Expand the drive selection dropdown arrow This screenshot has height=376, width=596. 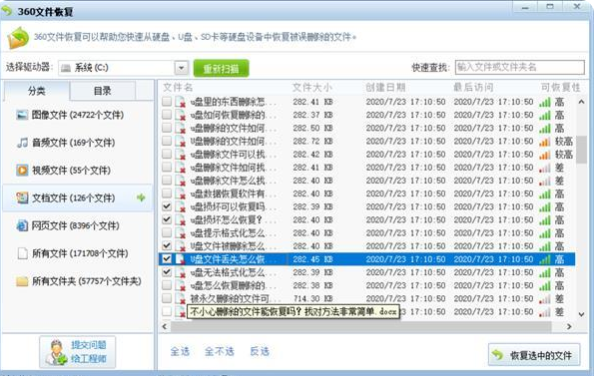[x=181, y=68]
